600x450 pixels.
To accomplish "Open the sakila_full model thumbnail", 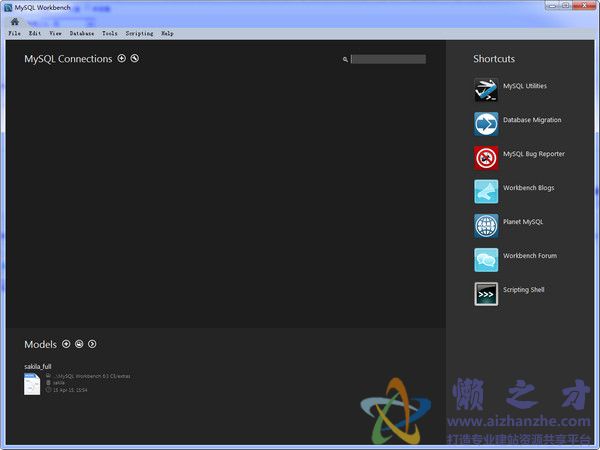I will click(32, 384).
